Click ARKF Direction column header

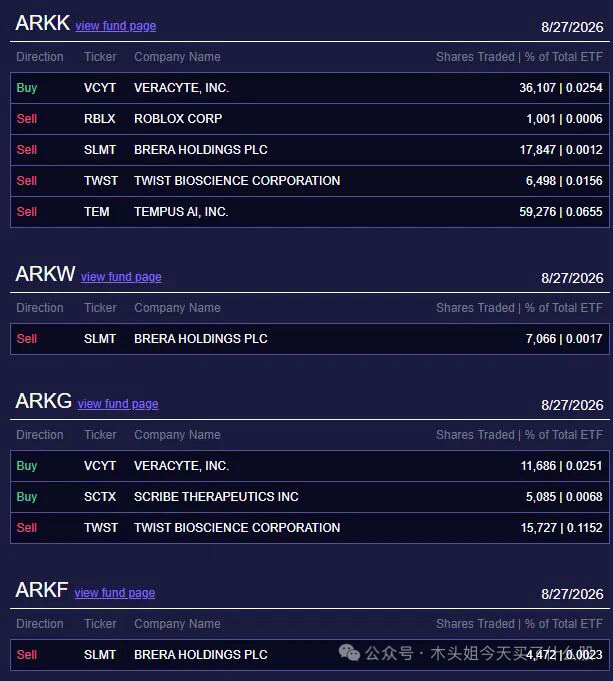tap(40, 624)
